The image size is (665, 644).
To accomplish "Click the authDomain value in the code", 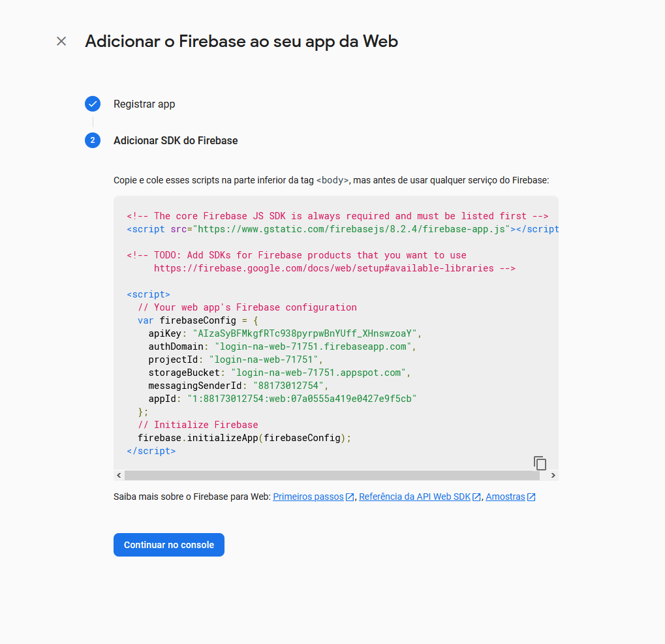I will point(313,346).
